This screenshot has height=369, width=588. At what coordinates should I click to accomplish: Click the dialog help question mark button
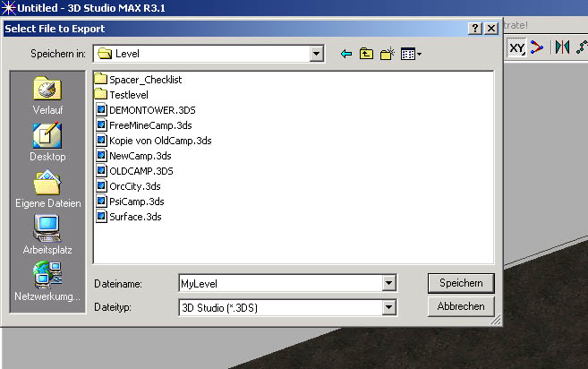click(474, 29)
